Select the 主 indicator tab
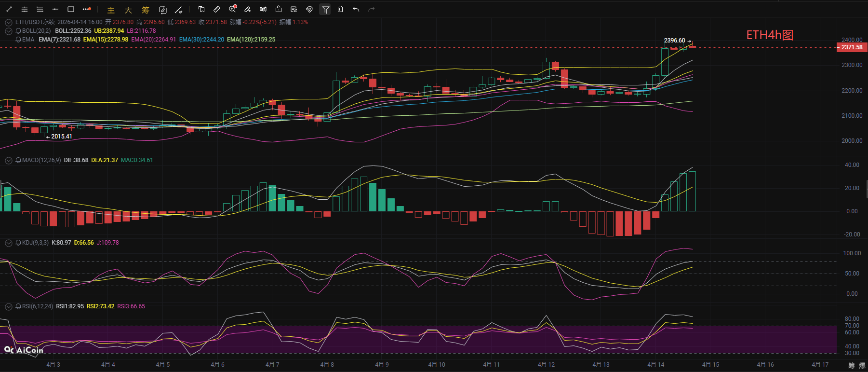868x372 pixels. pyautogui.click(x=111, y=10)
